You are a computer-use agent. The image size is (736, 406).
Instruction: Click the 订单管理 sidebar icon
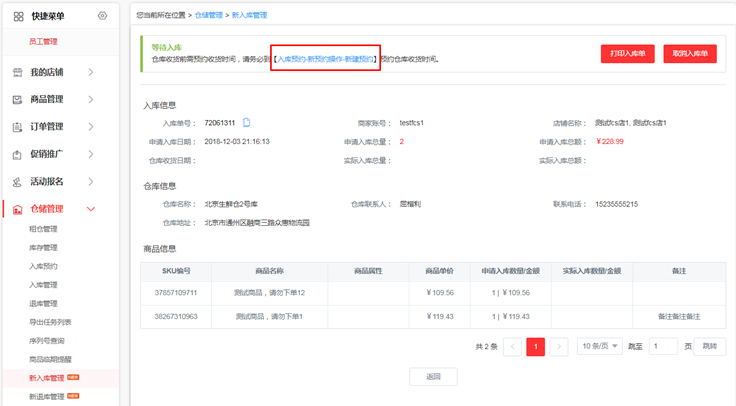click(18, 127)
